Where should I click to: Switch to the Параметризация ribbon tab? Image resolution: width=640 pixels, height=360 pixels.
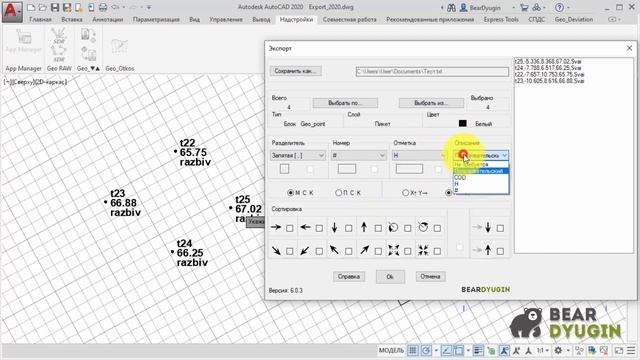(156, 19)
